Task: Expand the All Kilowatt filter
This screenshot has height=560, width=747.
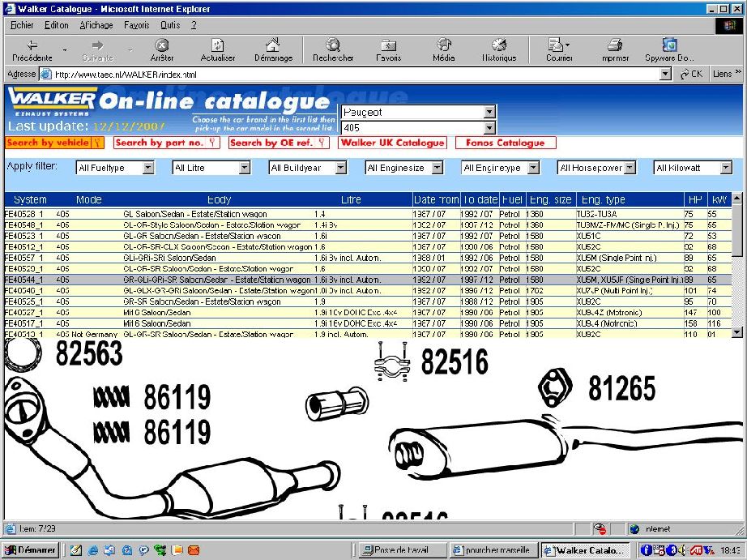Action: tap(693, 168)
